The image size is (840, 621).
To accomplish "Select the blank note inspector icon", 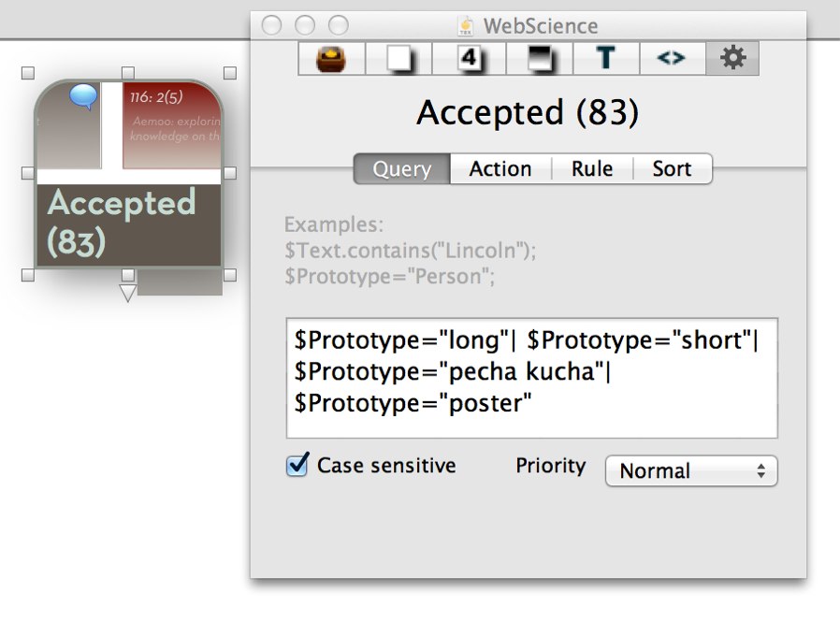I will (x=399, y=58).
